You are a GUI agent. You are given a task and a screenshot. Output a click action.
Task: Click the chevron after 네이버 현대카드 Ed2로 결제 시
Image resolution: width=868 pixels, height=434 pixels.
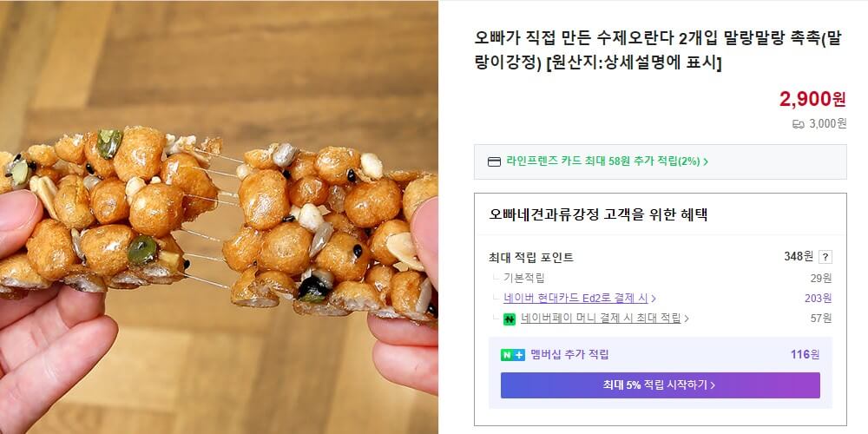pos(654,299)
